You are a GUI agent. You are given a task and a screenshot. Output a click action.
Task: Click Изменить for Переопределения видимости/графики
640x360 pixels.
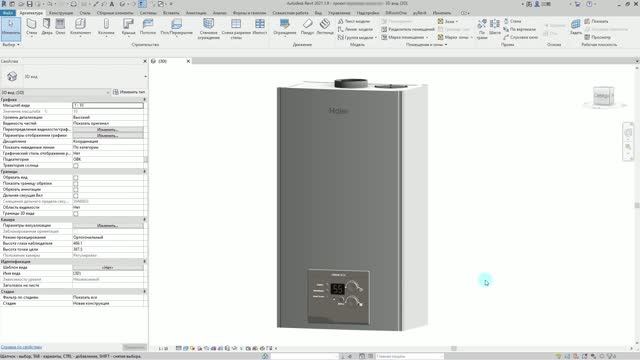(108, 129)
